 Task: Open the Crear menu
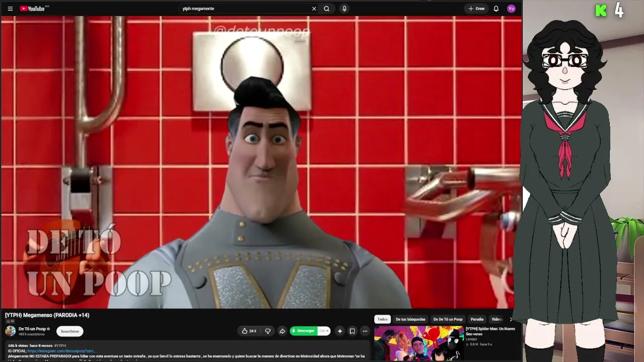(476, 9)
